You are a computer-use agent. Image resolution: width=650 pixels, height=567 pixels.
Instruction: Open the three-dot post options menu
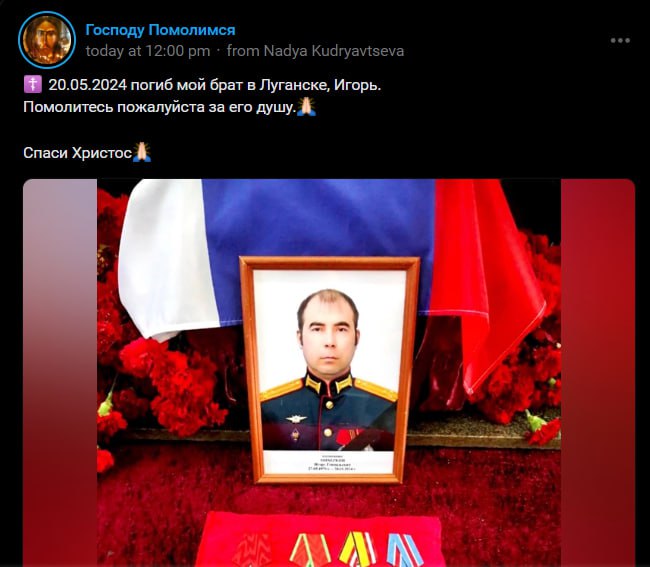coord(620,40)
